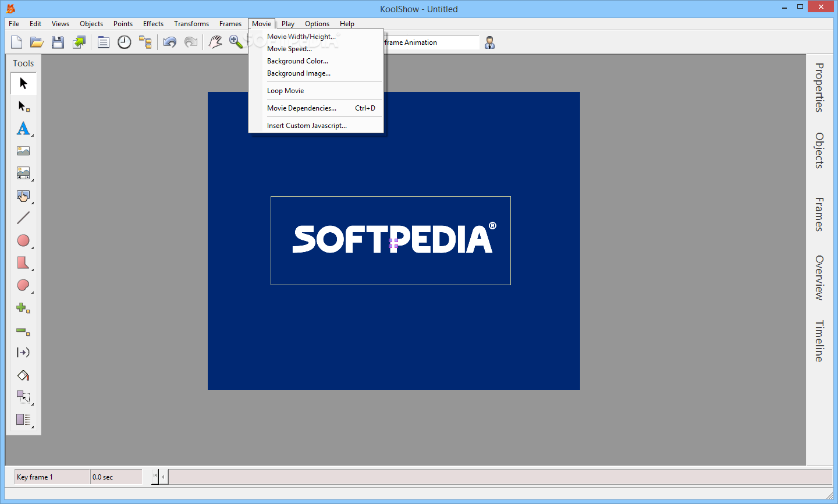Click the timeline rewind-to-start button
Screen dimensions: 838x504
coord(155,476)
